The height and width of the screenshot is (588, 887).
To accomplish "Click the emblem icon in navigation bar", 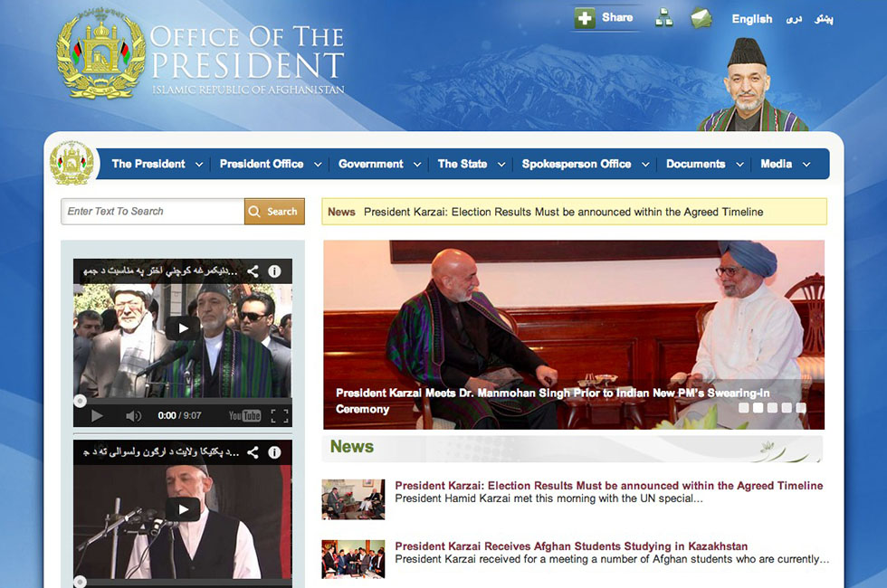I will point(72,164).
